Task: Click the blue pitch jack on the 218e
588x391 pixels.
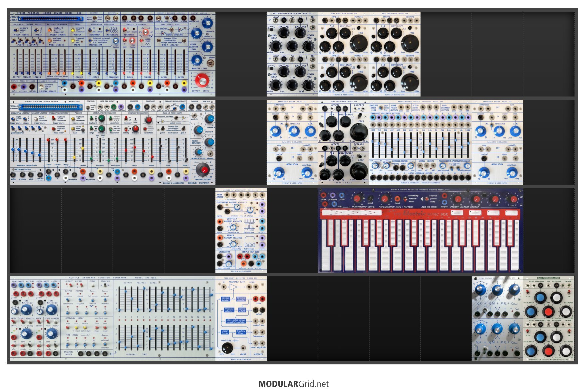Action: [342, 195]
